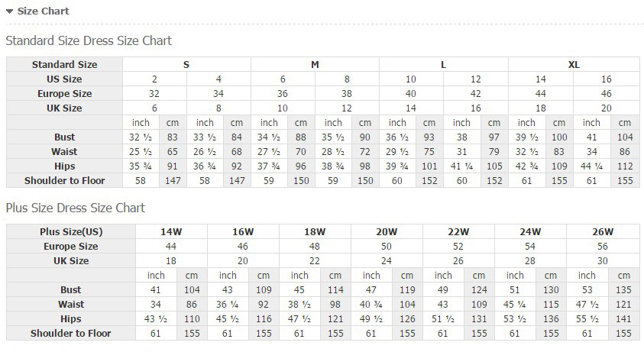Select the XL column header

(574, 65)
